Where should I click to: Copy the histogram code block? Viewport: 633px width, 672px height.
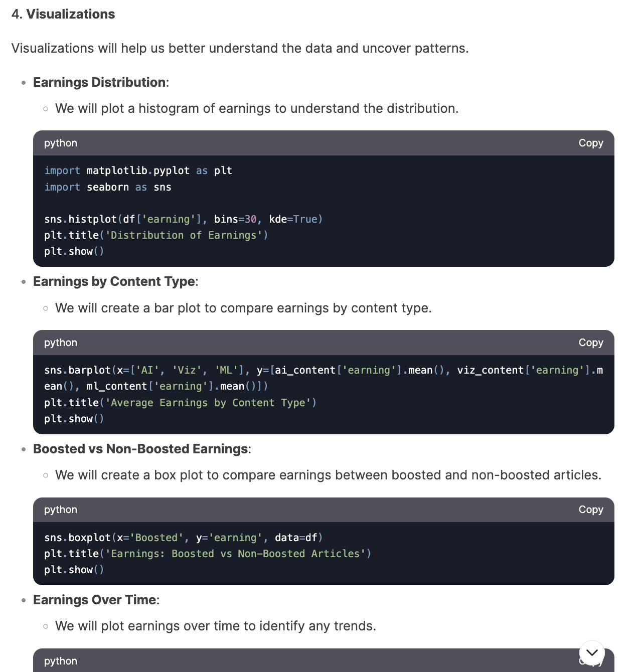pos(590,143)
